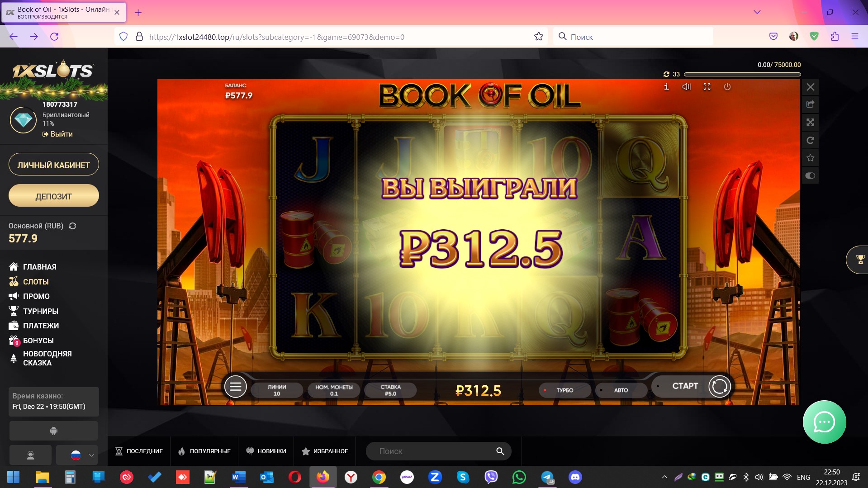Click the support agent icon button
The width and height of the screenshot is (868, 488).
click(x=30, y=455)
